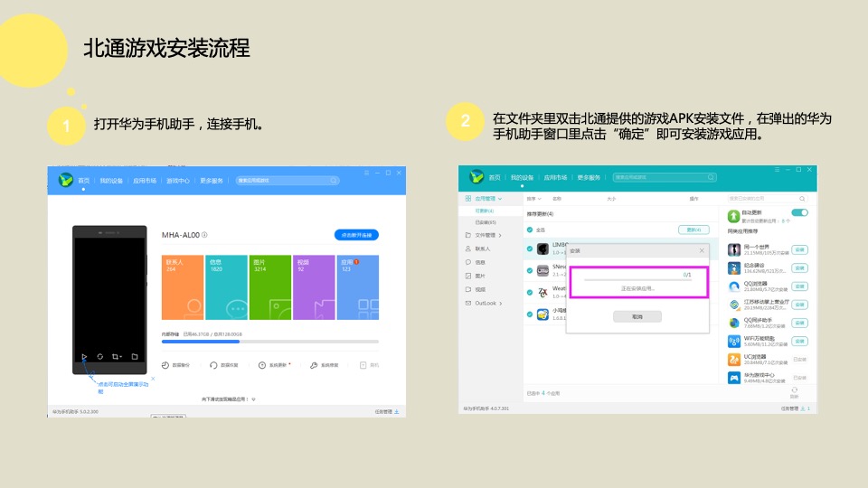Click the magnifier icon in blue window search

tap(334, 181)
